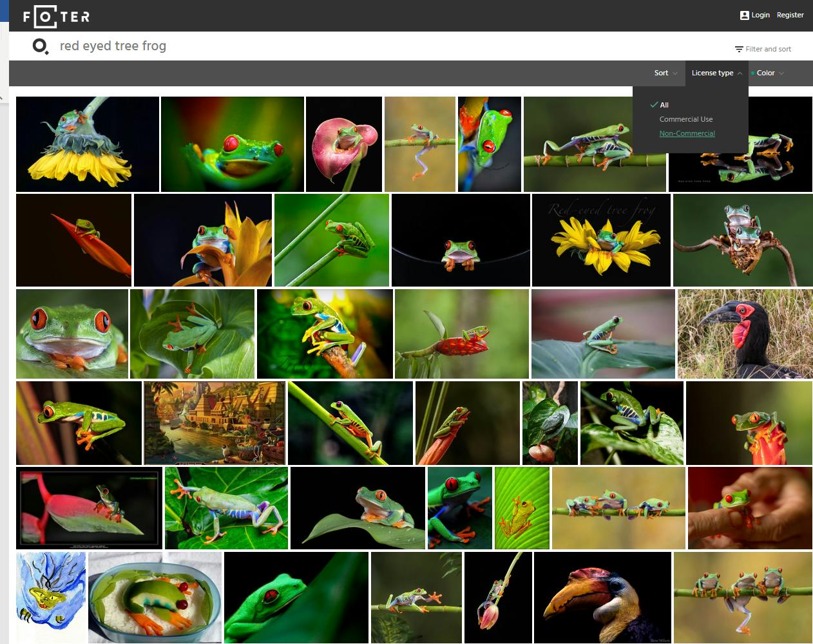Collapse the License type dropdown
Viewport: 813px width, 644px height.
tap(716, 73)
